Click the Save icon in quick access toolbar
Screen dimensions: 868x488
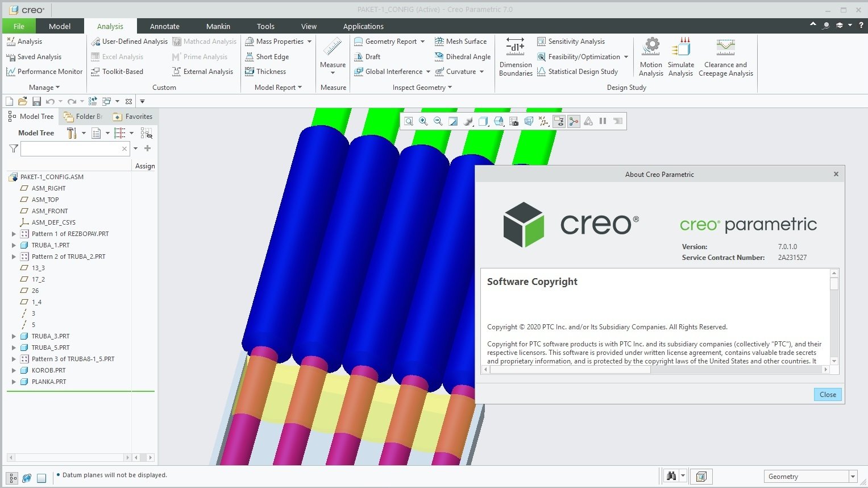point(36,101)
